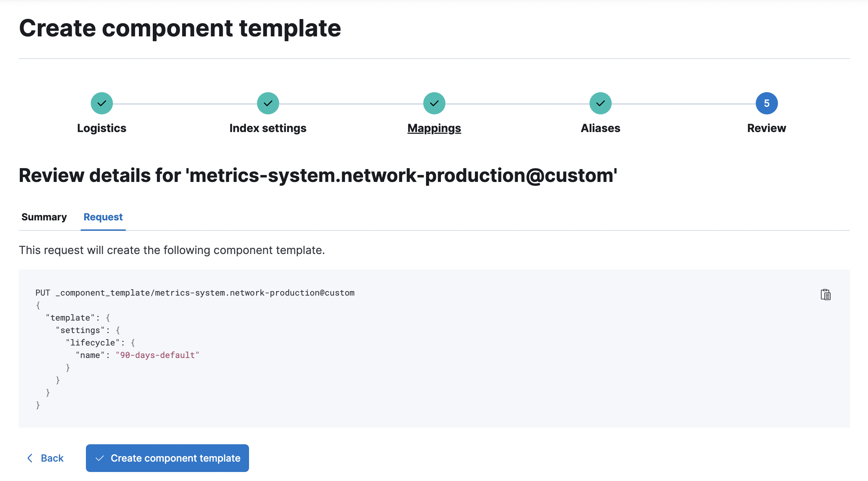Copy the request using the clipboard icon
The height and width of the screenshot is (481, 868).
pyautogui.click(x=825, y=295)
